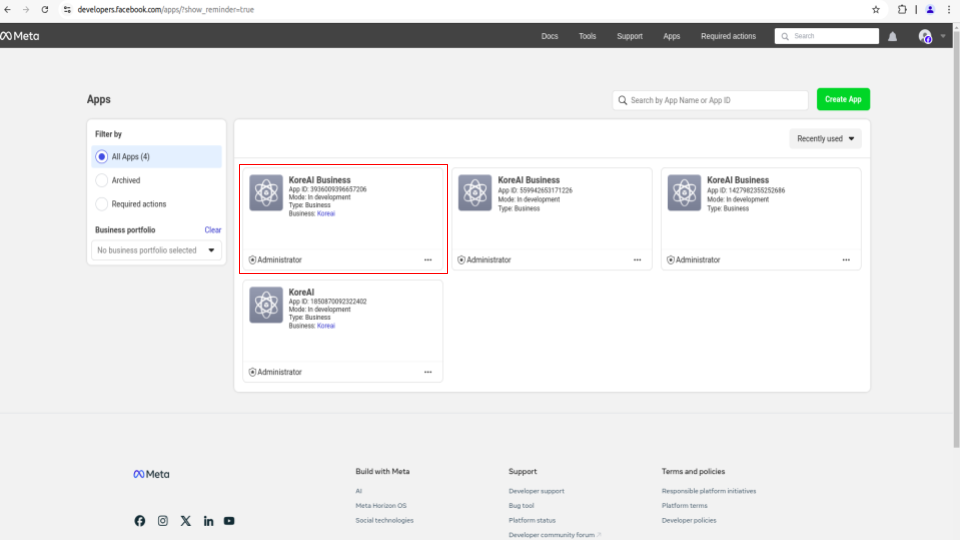960x540 pixels.
Task: Expand the profile account menu arrow
Action: coord(943,37)
